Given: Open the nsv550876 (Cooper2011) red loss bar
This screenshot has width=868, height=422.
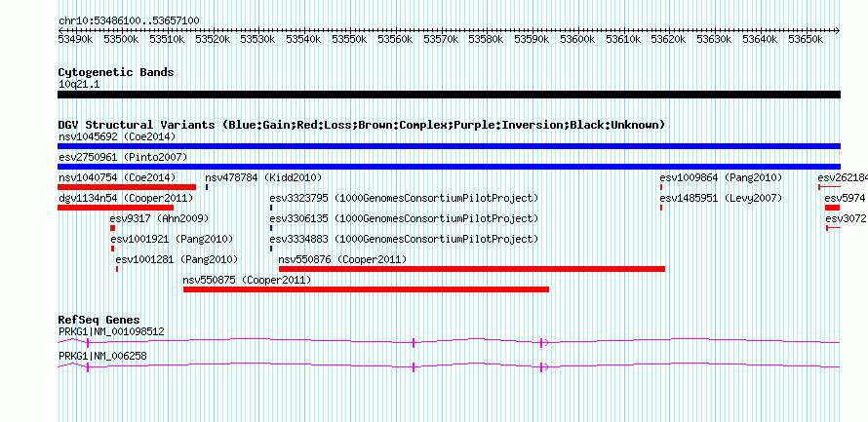Looking at the screenshot, I should click(x=472, y=269).
